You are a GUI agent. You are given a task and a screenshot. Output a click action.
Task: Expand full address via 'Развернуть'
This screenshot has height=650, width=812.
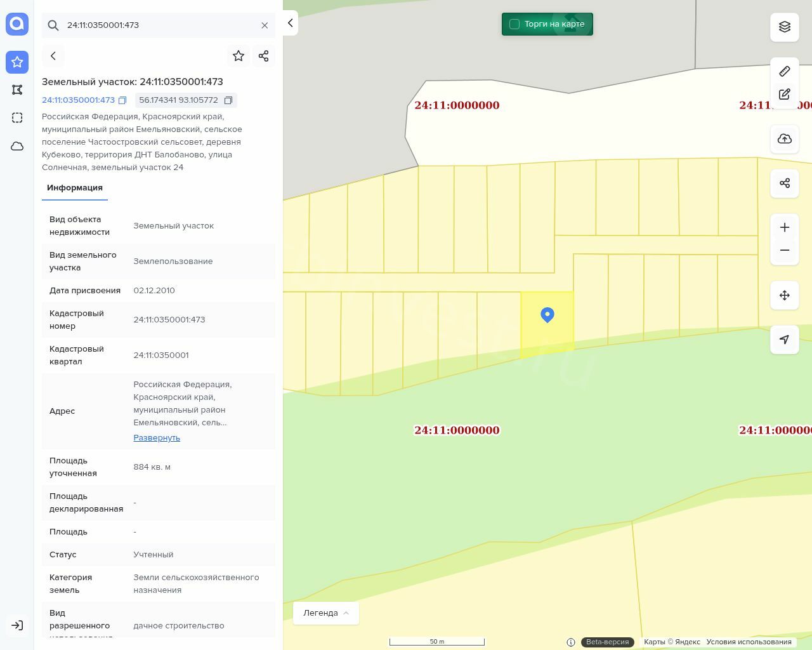pos(157,438)
